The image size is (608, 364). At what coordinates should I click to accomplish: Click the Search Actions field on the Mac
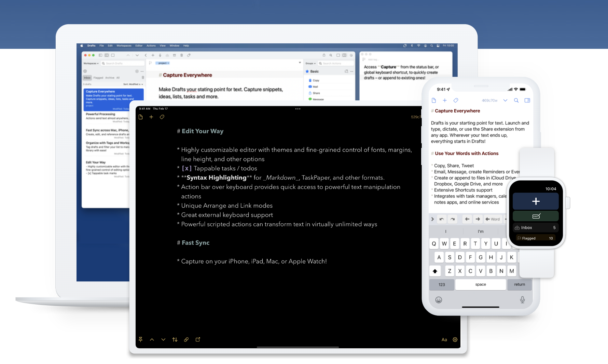(x=336, y=64)
